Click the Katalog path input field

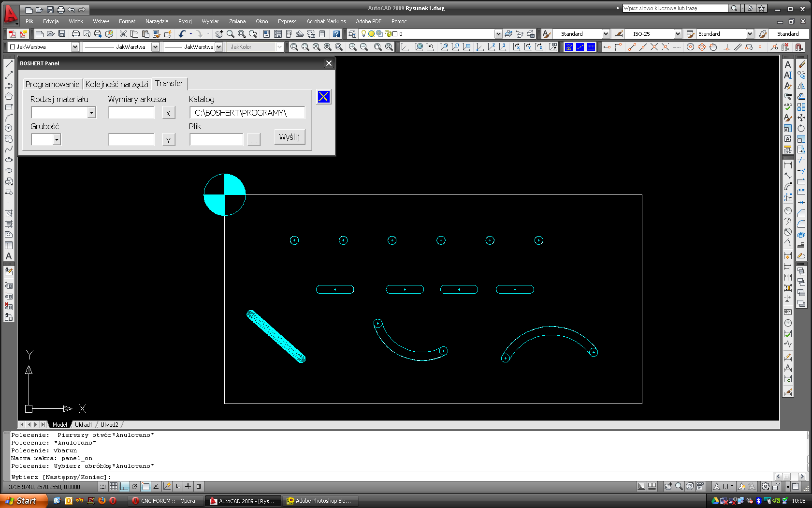(247, 113)
